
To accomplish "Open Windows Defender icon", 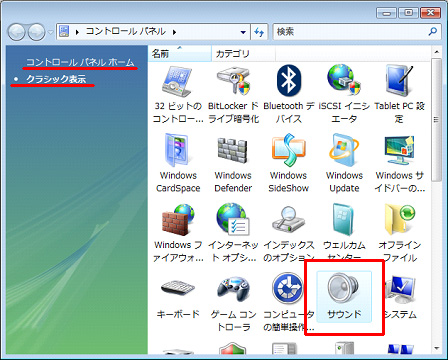I will 233,163.
